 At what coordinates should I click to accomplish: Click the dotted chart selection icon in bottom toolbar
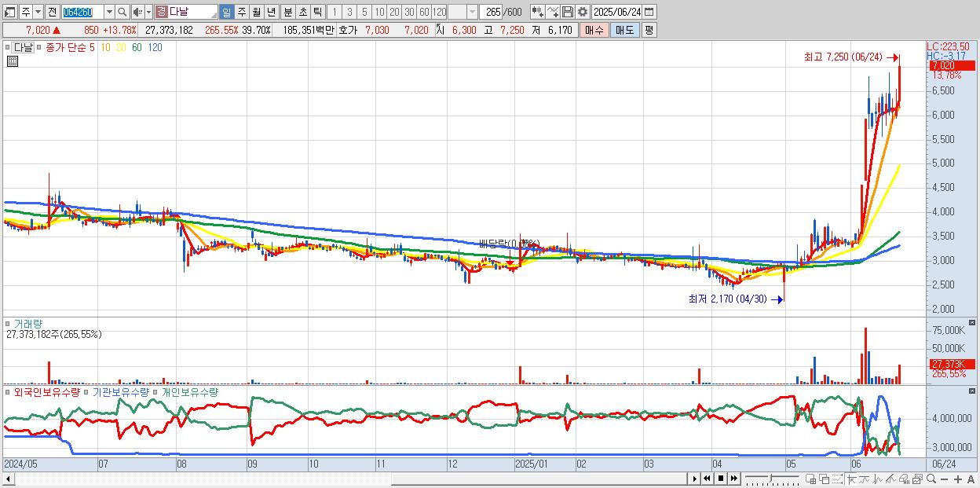pyautogui.click(x=838, y=479)
